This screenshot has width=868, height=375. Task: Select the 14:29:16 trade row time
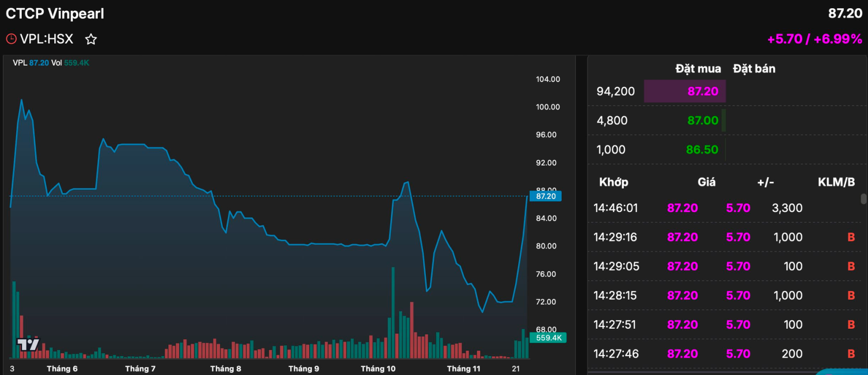point(615,237)
